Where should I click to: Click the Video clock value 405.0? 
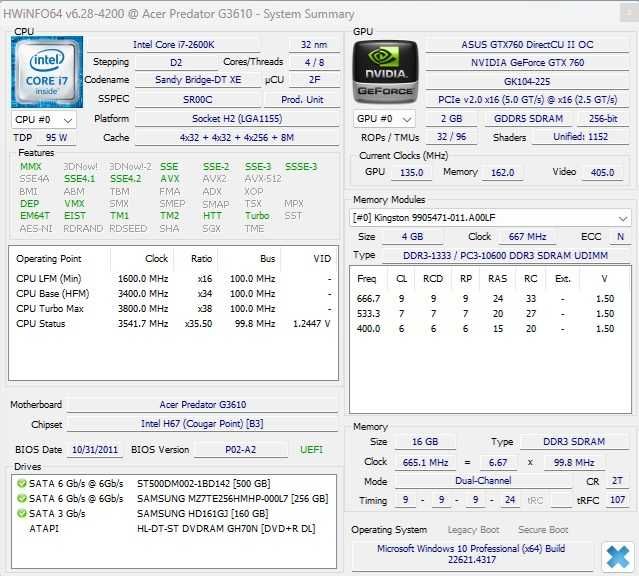[x=602, y=173]
